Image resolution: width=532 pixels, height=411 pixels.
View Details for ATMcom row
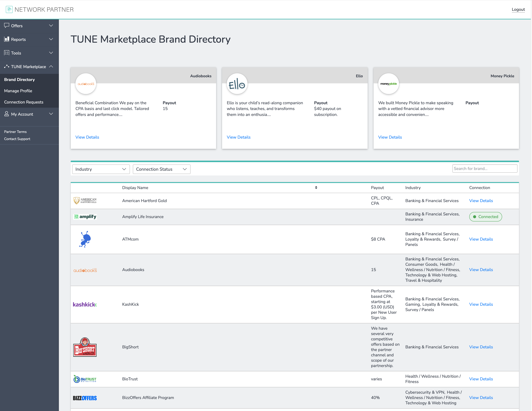coord(481,239)
